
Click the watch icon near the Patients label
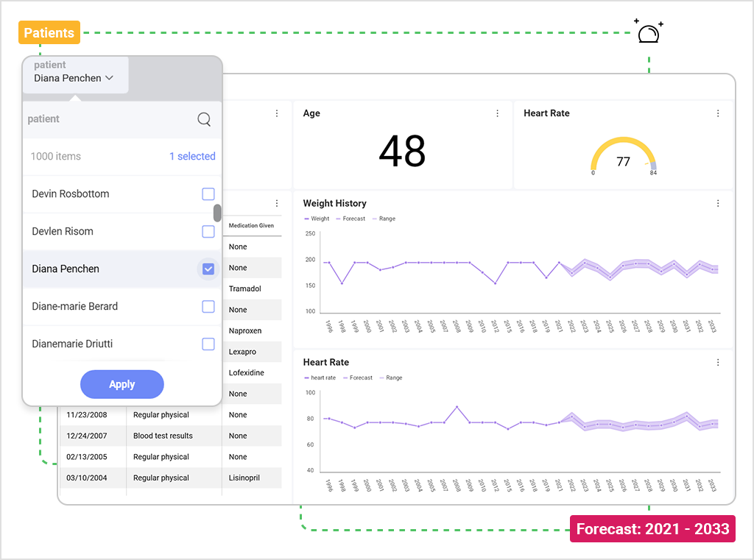click(648, 32)
